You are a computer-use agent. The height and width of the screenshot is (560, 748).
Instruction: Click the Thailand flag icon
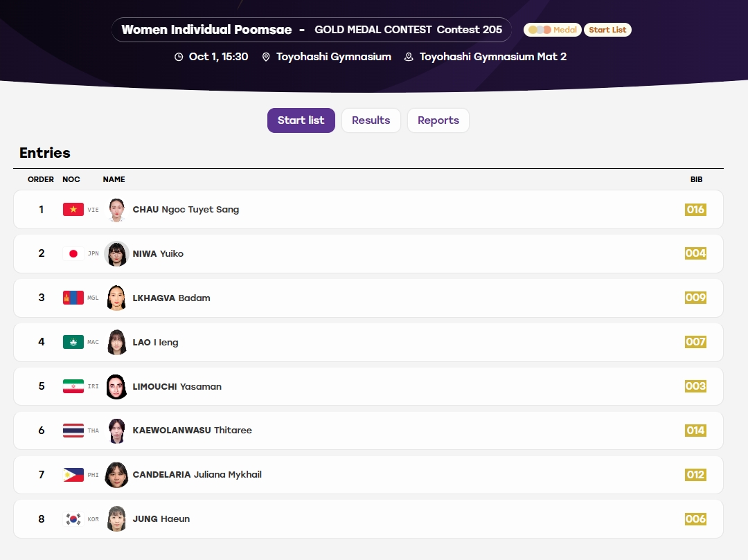pyautogui.click(x=73, y=431)
